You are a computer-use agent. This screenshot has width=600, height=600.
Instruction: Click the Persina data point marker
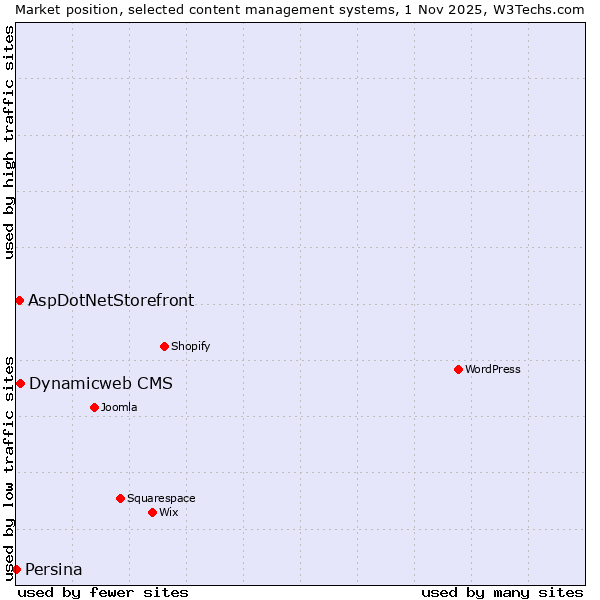[x=16, y=569]
